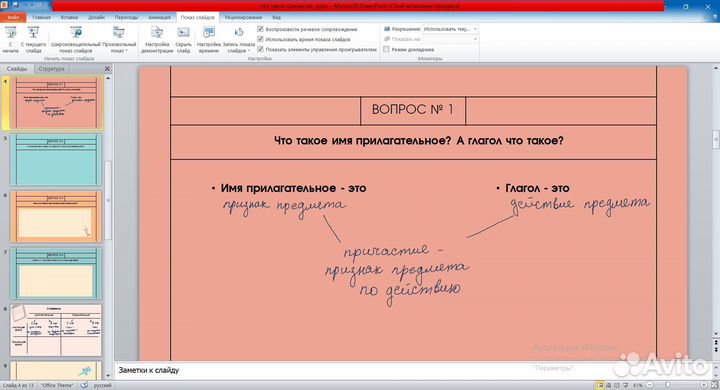Image resolution: width=720 pixels, height=390 pixels.
Task: Start slideshow from beginning (С начала)
Action: click(x=10, y=39)
